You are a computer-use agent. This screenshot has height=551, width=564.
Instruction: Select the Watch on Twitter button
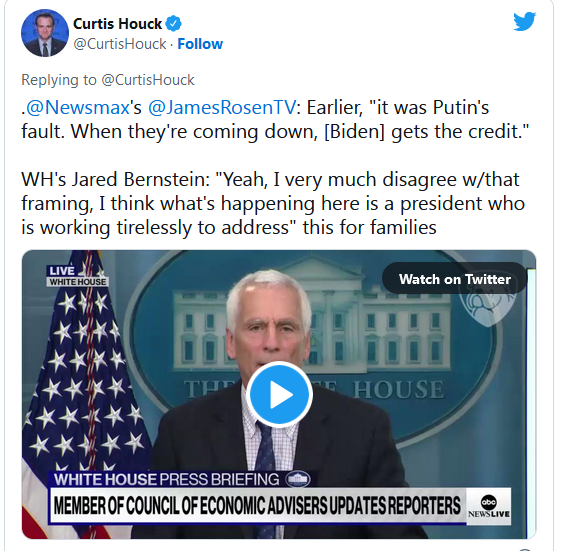(455, 279)
